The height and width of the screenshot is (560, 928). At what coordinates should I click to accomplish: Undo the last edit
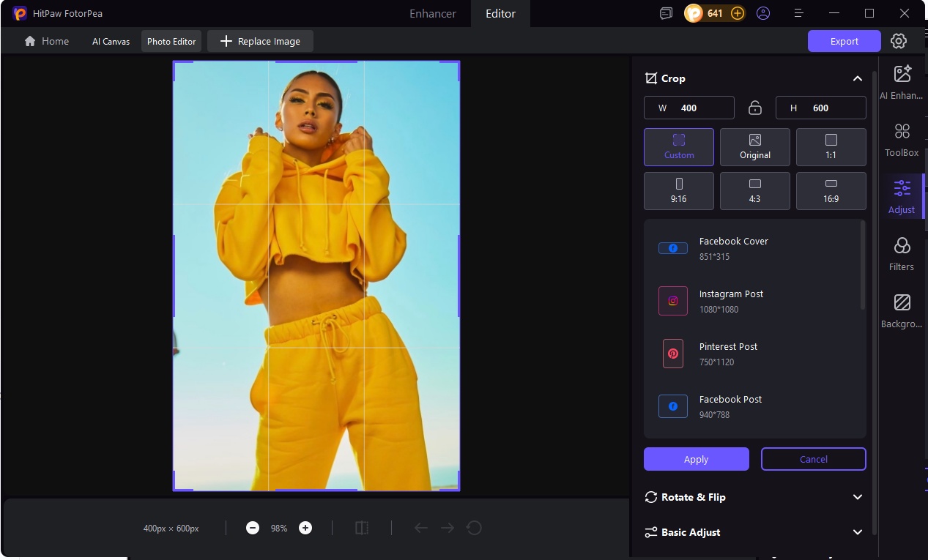[421, 527]
